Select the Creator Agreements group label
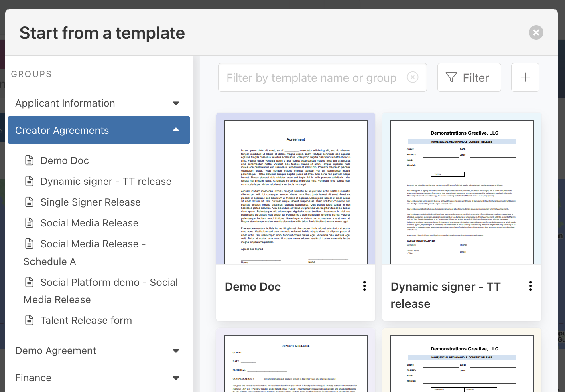Image resolution: width=565 pixels, height=392 pixels. click(x=62, y=130)
